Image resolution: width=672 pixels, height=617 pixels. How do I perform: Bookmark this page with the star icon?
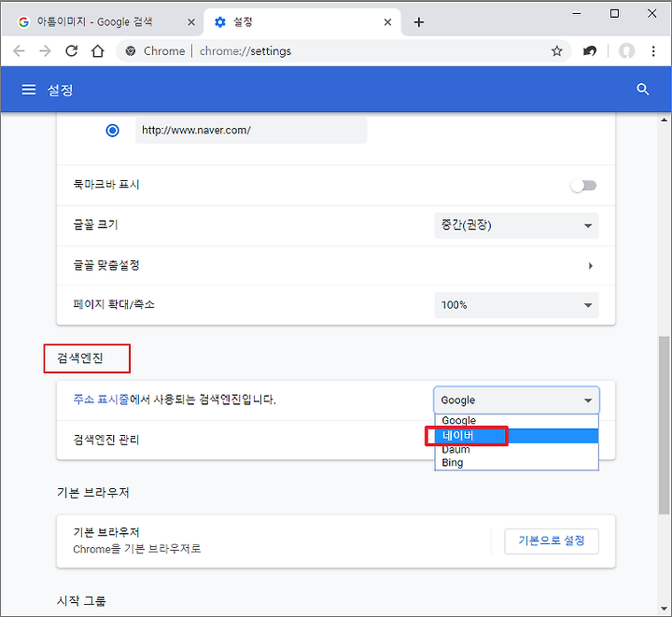(556, 51)
